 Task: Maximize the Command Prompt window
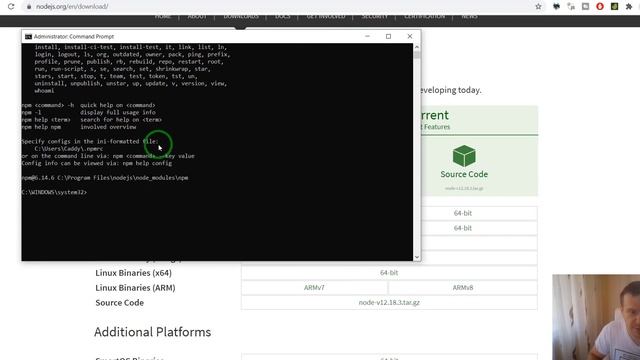(389, 36)
